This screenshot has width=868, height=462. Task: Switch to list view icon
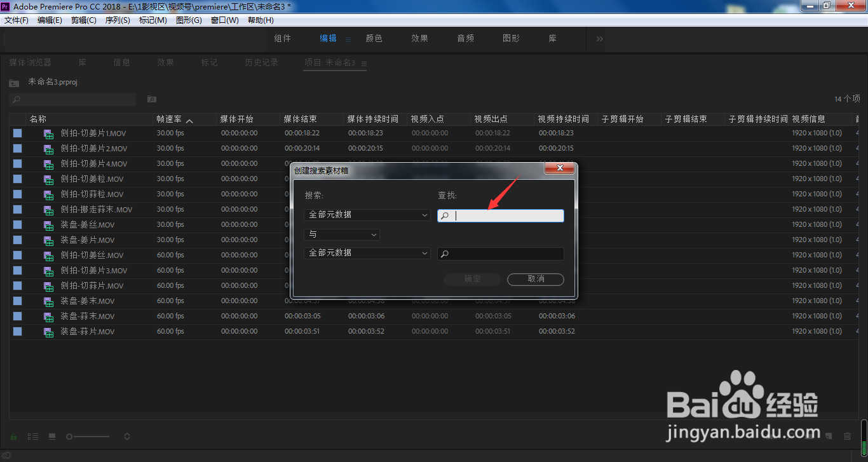pyautogui.click(x=33, y=437)
